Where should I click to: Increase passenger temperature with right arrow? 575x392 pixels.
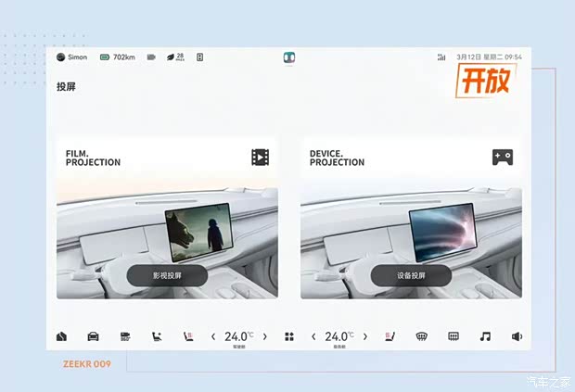tap(364, 336)
